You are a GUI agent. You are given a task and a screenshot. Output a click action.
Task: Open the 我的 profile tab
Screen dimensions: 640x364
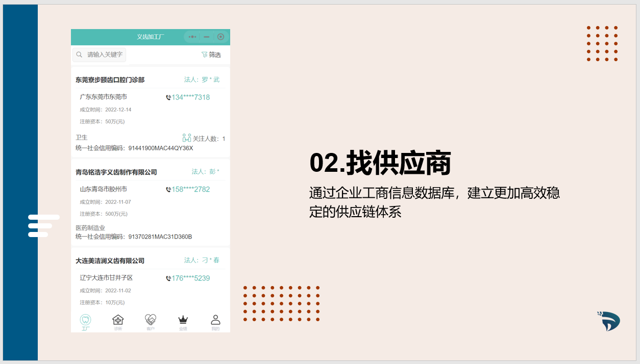coord(215,322)
